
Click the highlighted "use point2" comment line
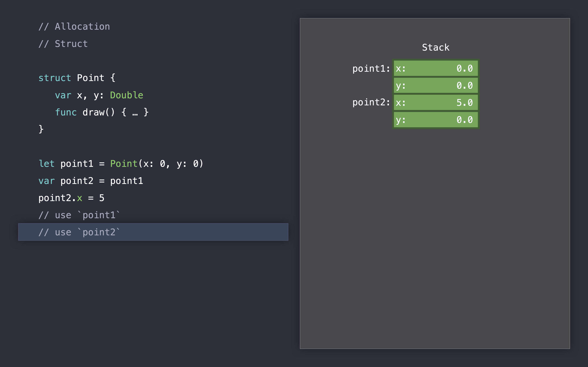coord(153,232)
